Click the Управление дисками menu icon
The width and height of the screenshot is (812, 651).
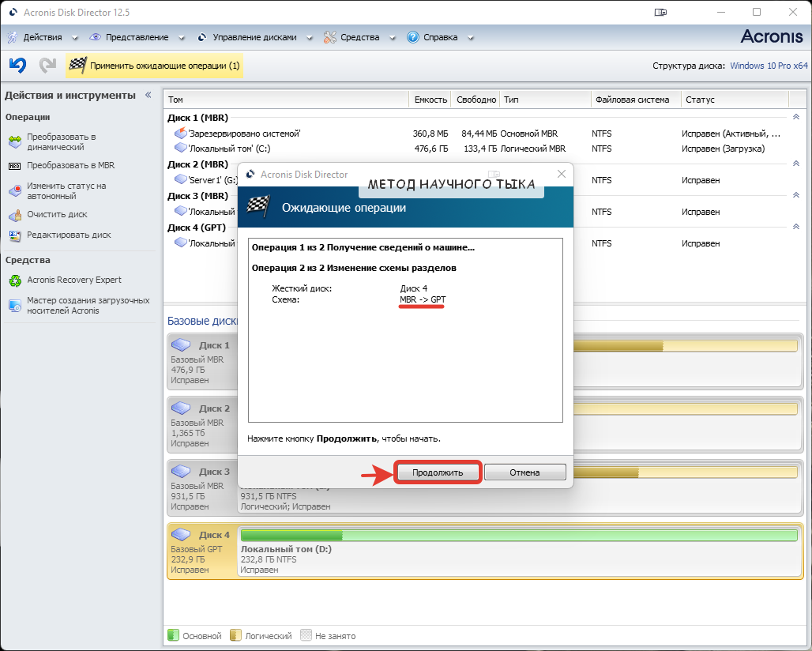tap(202, 37)
